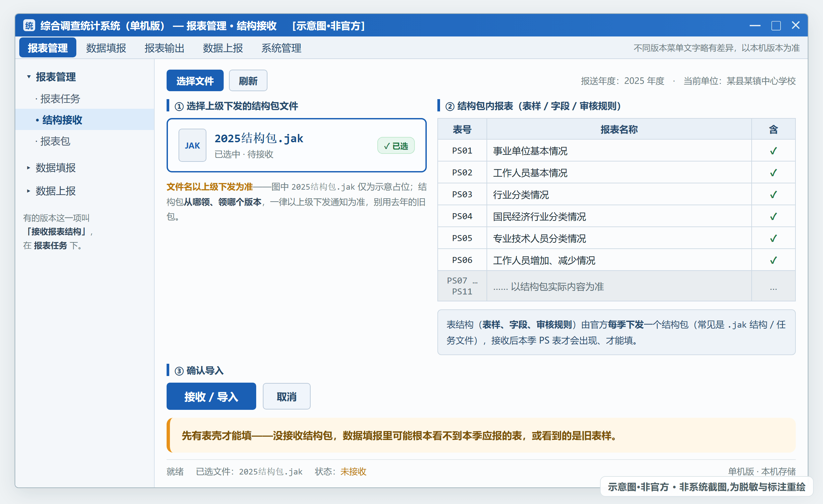Click the checkmark in the PS06 row
This screenshot has width=823, height=504.
(x=773, y=260)
